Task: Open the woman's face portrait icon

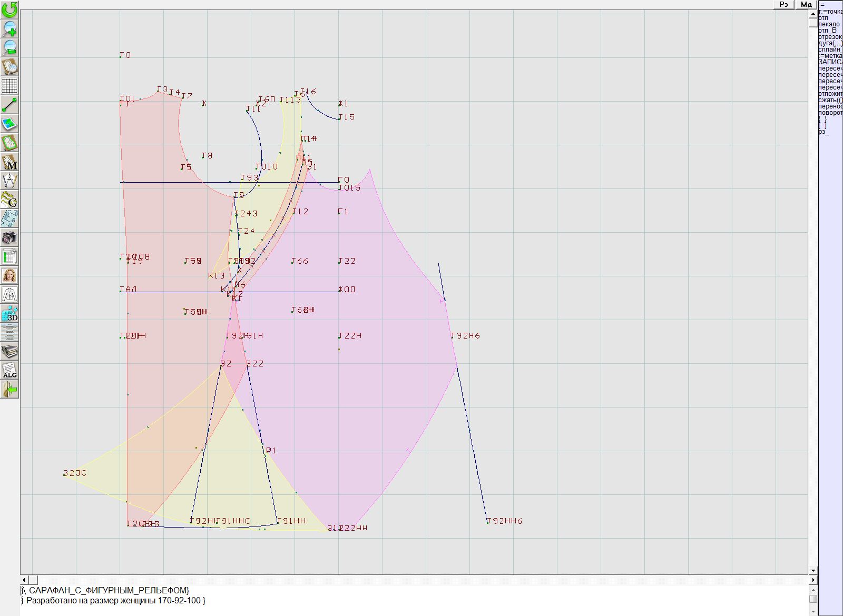Action: pyautogui.click(x=9, y=275)
